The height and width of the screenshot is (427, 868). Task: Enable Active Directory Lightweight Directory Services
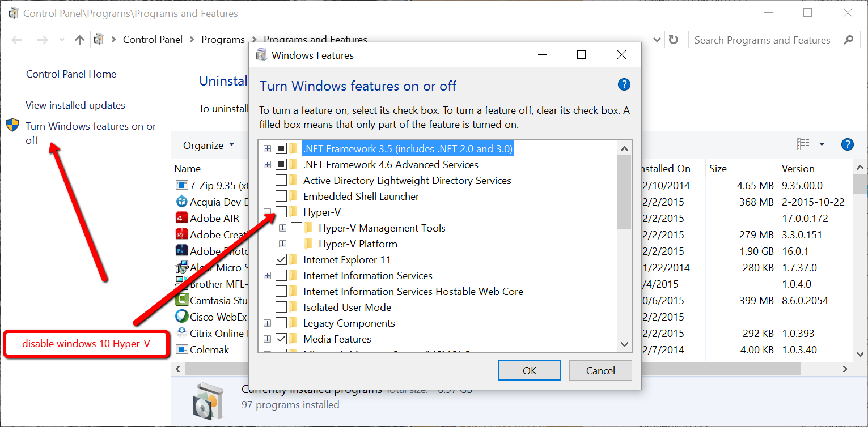(x=281, y=181)
